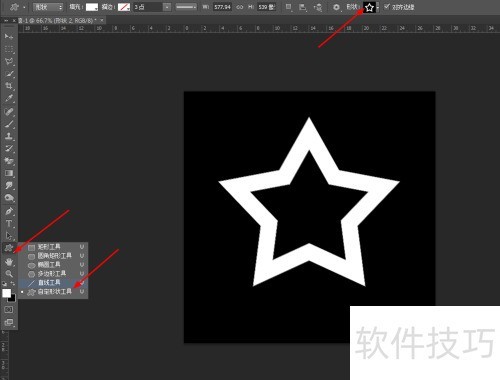Viewport: 500px width, 380px height.
Task: Close the document tab
Action: click(102, 21)
